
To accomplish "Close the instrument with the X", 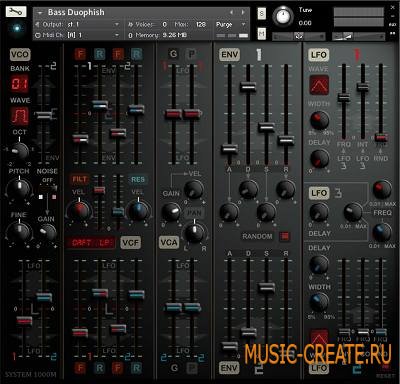I will (393, 7).
